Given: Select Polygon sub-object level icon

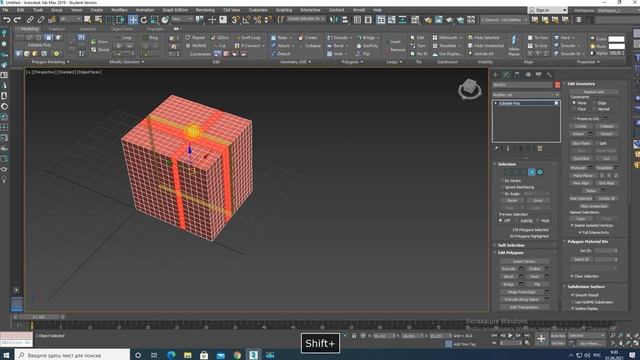Looking at the screenshot, I should click(x=531, y=172).
